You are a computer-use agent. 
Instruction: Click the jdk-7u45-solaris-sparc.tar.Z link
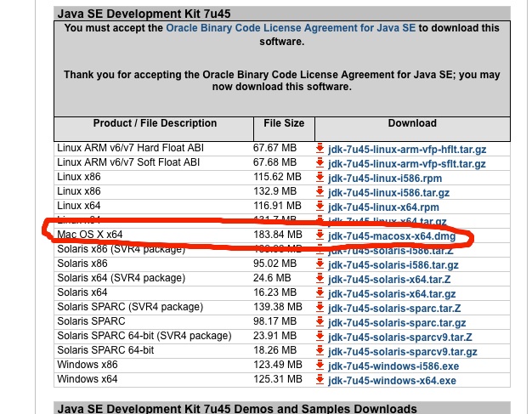tap(394, 308)
